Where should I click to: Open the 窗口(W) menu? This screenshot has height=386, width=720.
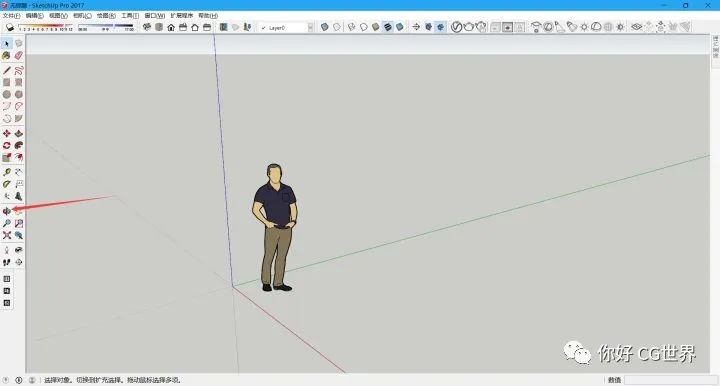point(155,16)
